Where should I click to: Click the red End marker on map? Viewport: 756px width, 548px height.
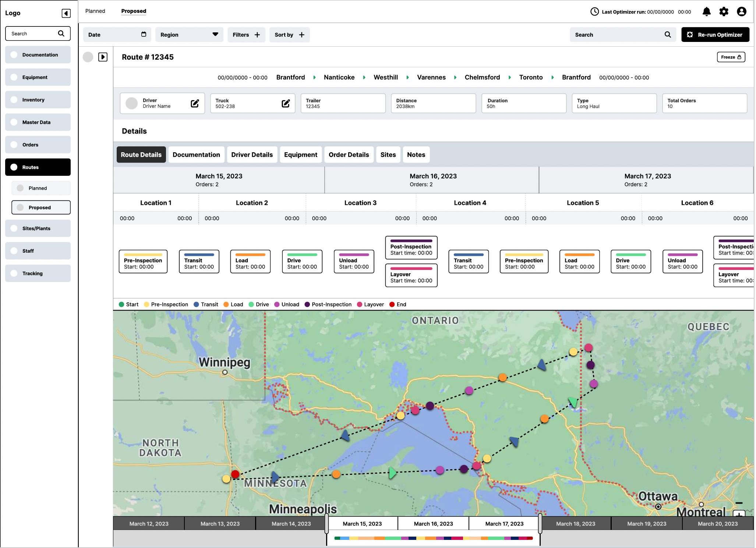tap(235, 474)
